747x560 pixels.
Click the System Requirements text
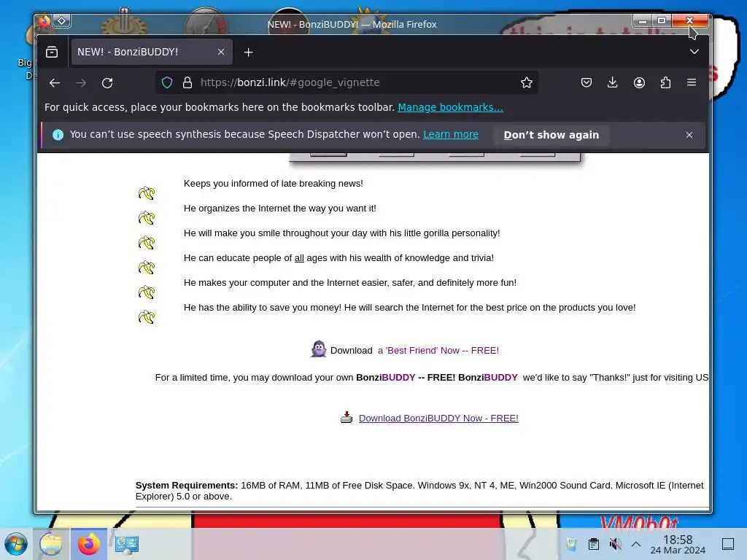[419, 491]
